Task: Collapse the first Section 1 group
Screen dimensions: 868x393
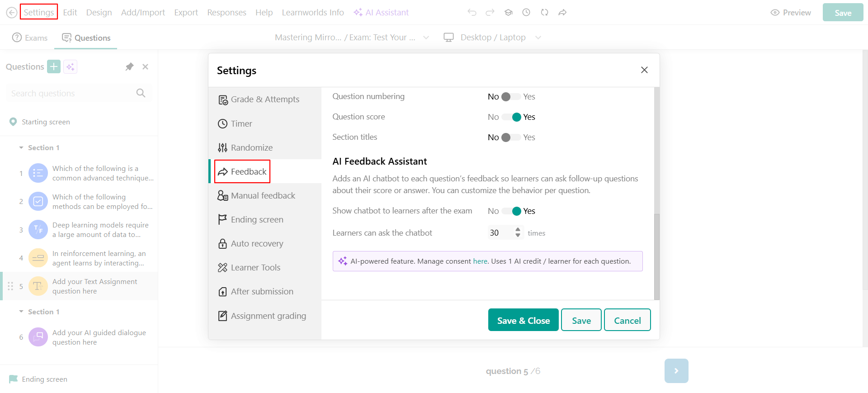Action: 21,148
